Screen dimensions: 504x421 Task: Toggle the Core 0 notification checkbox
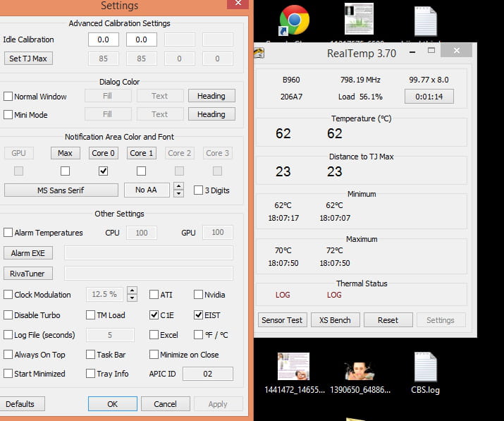click(x=103, y=171)
